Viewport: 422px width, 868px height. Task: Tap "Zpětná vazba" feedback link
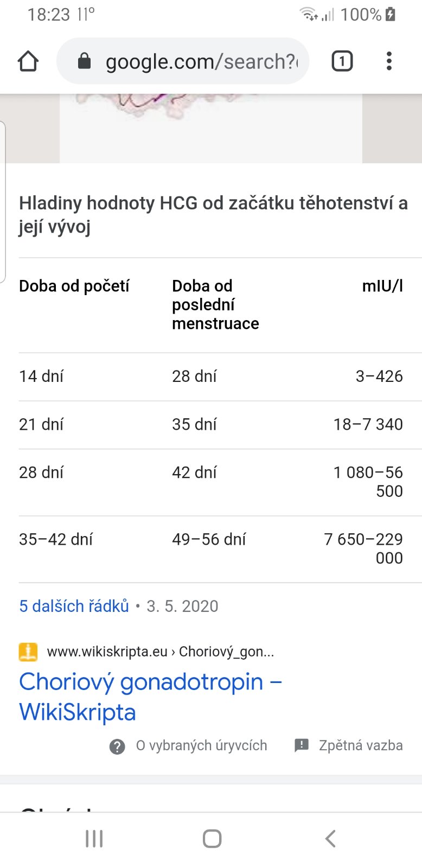tap(361, 745)
